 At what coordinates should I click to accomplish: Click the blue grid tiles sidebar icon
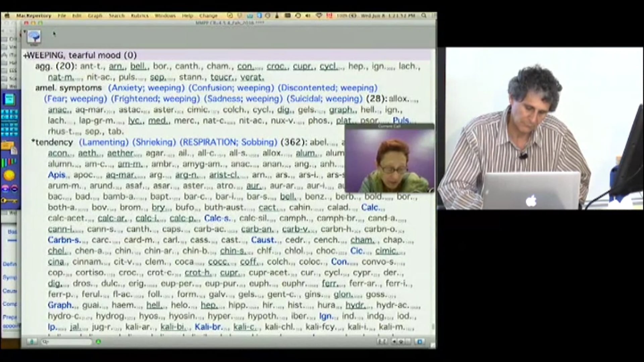(x=9, y=115)
